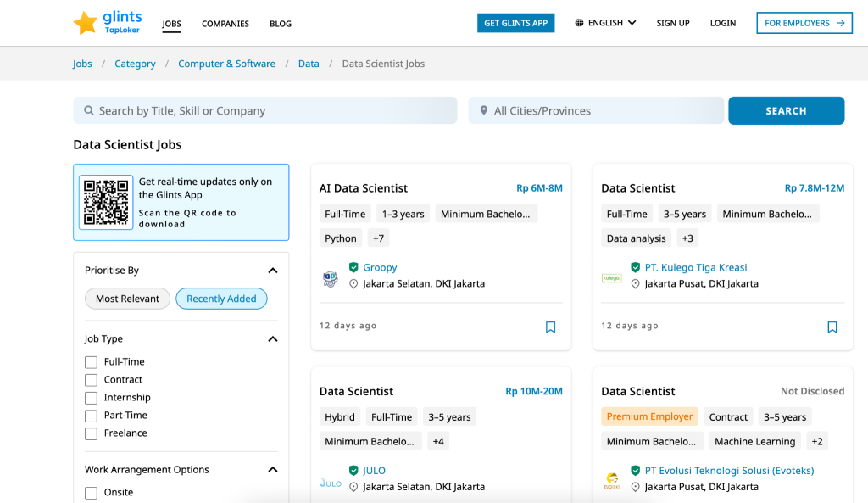
Task: Open Computer & Software breadcrumb link
Action: pos(226,64)
